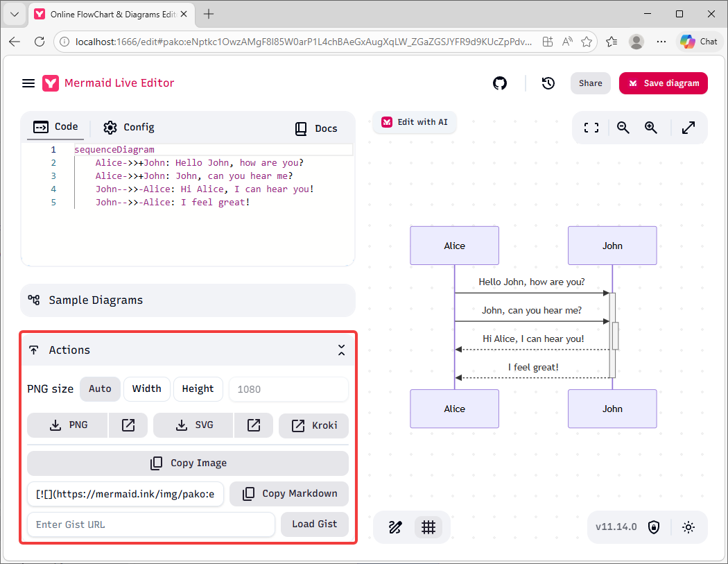Click the top Alice participant box
728x564 pixels.
click(x=455, y=246)
